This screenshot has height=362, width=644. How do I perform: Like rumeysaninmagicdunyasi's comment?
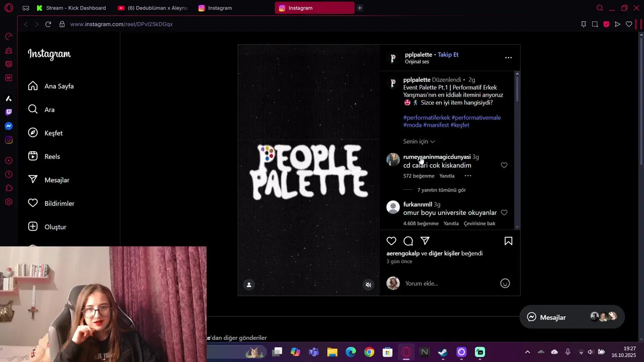(x=504, y=165)
